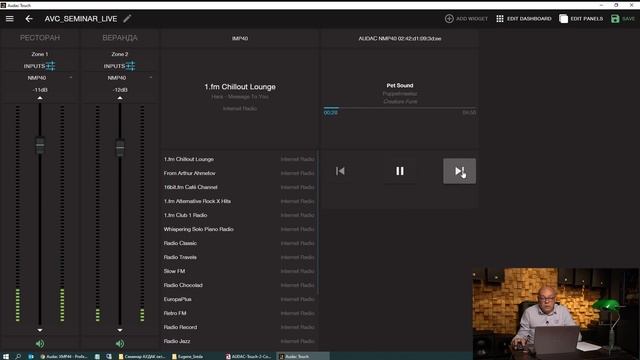
Task: Select From Arthur Ahmetov station
Action: pos(239,173)
